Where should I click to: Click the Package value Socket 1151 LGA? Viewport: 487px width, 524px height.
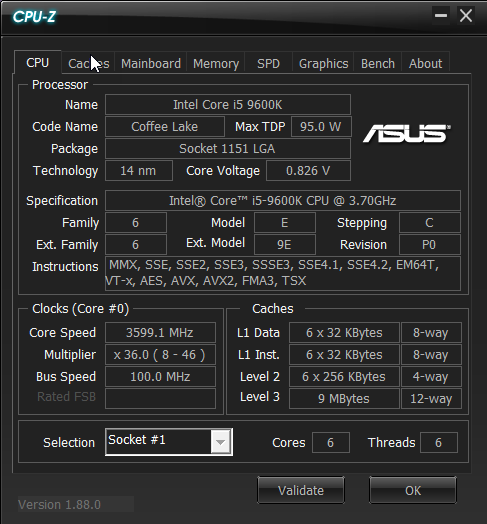pos(228,149)
